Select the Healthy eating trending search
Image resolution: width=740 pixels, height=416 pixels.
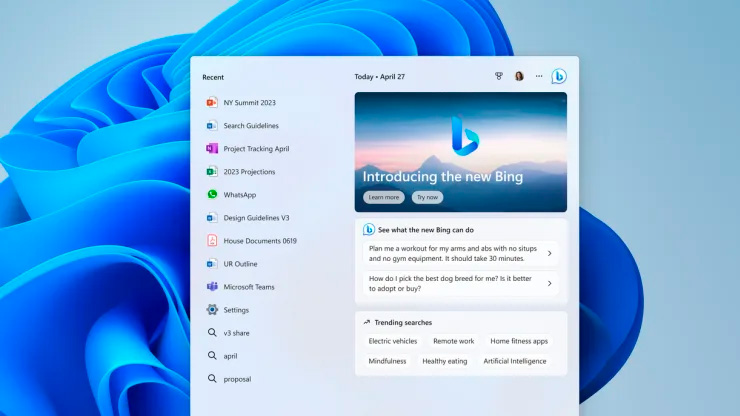click(x=445, y=361)
